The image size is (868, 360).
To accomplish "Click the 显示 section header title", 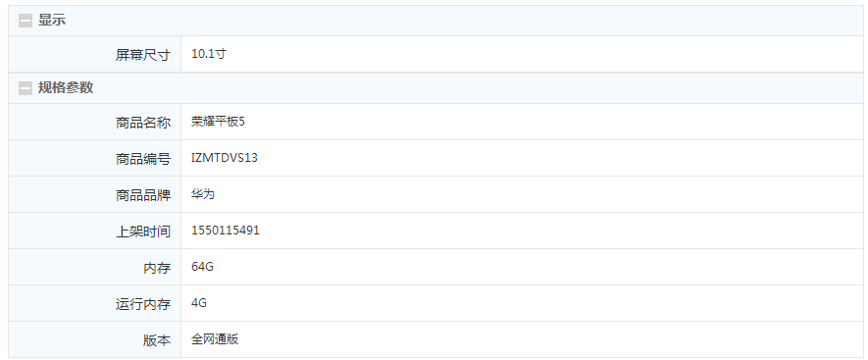I will click(52, 21).
